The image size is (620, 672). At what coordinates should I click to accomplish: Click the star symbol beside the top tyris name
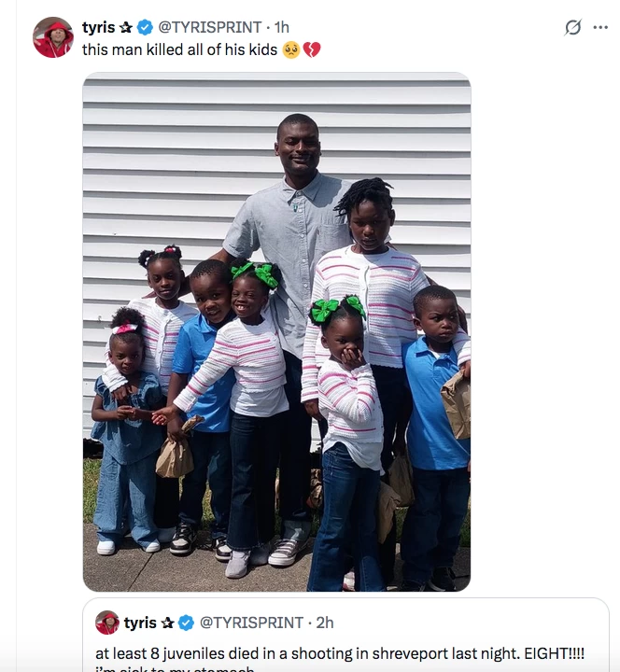pyautogui.click(x=126, y=28)
